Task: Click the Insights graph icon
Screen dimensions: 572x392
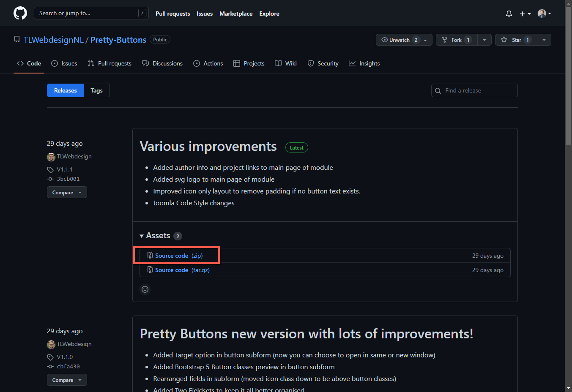Action: pyautogui.click(x=353, y=63)
